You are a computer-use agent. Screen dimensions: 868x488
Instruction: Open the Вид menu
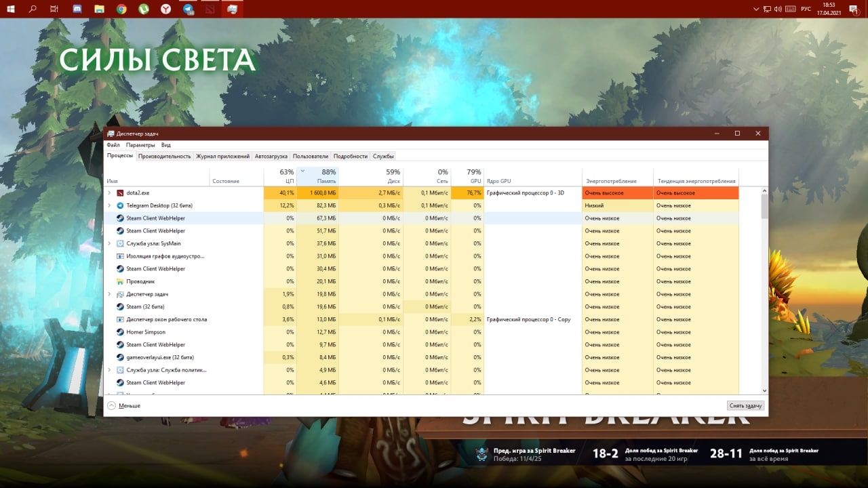pos(166,145)
